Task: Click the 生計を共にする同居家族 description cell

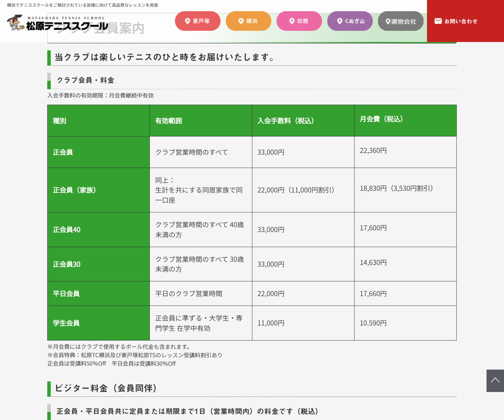Action: 201,190
